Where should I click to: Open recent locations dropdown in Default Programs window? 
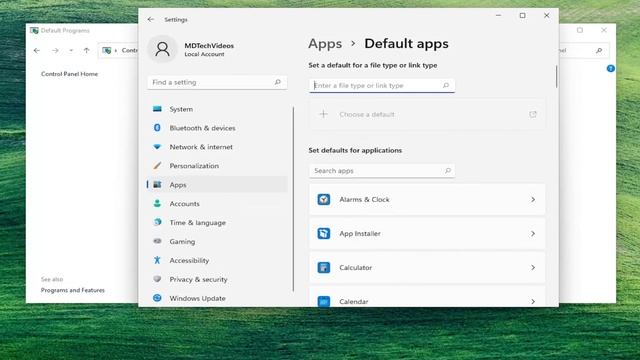click(x=71, y=50)
